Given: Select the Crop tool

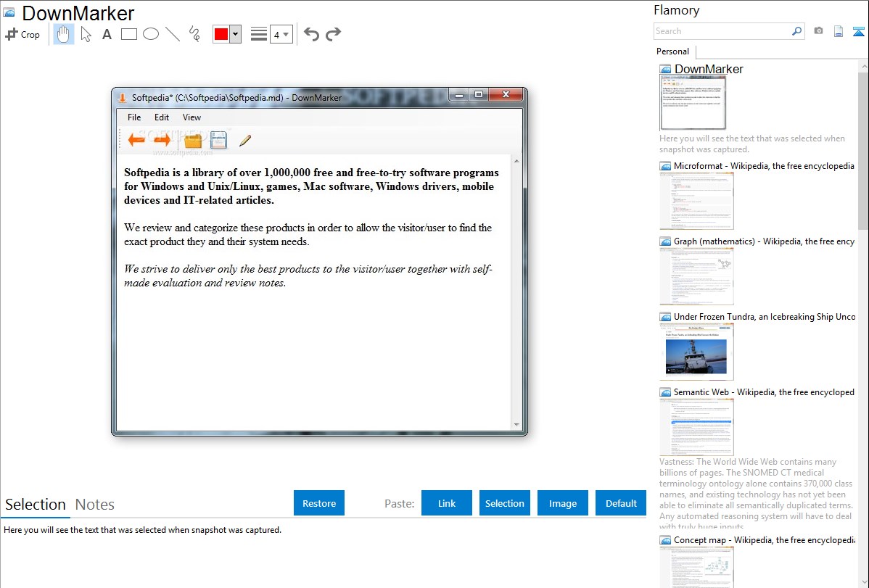Looking at the screenshot, I should pos(22,34).
